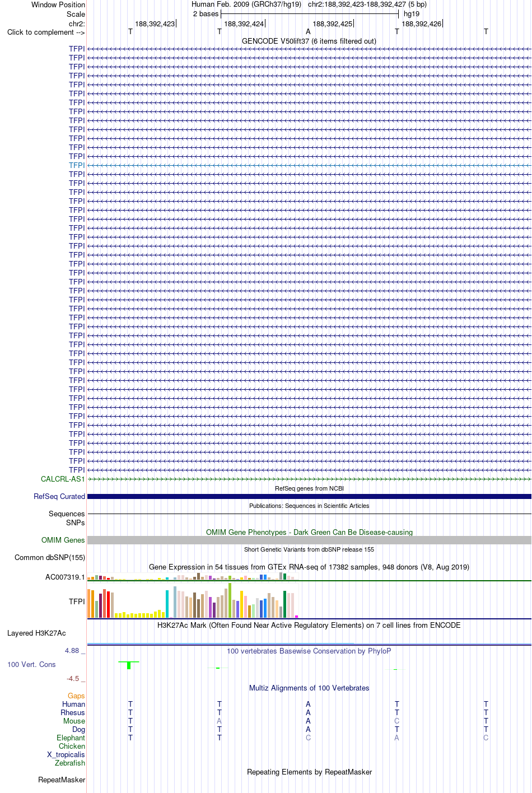Image resolution: width=532 pixels, height=793 pixels.
Task: Open the CALCRL-AS1 gene label
Action: (63, 479)
